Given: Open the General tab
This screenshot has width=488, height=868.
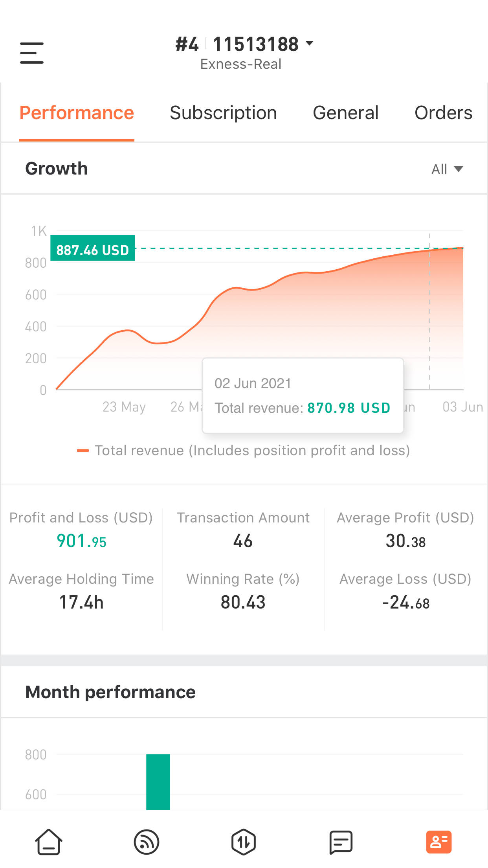Looking at the screenshot, I should (x=345, y=113).
